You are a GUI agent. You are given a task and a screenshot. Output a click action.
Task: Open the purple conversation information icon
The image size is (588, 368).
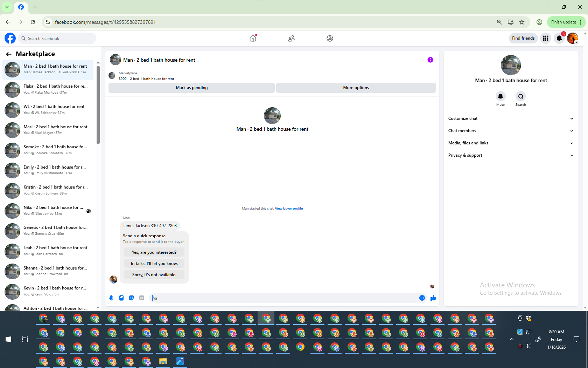430,60
